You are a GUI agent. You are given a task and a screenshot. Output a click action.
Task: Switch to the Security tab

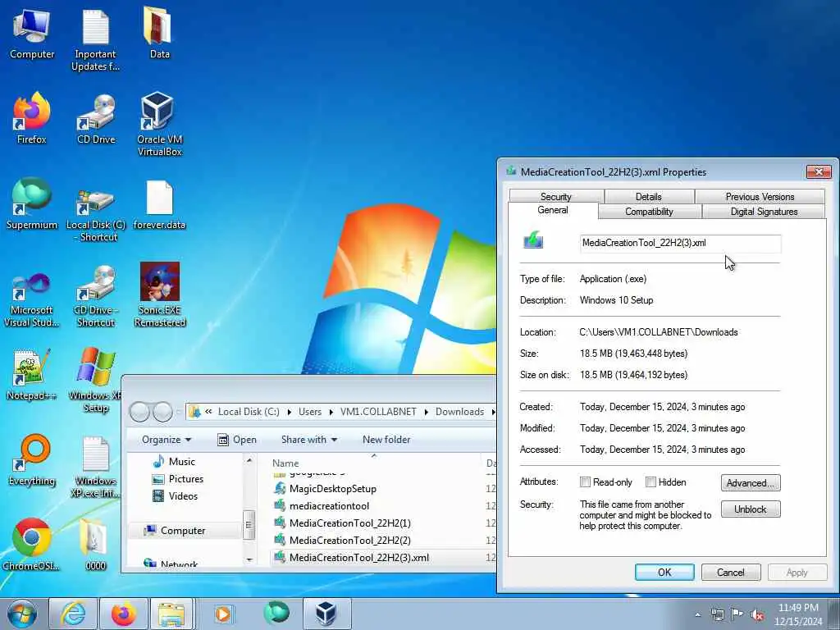click(556, 196)
